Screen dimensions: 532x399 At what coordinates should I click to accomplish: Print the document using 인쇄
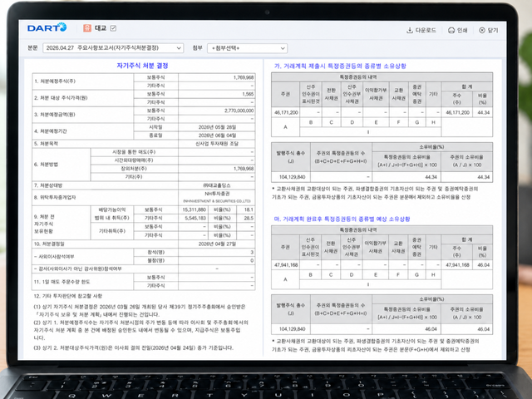[457, 29]
